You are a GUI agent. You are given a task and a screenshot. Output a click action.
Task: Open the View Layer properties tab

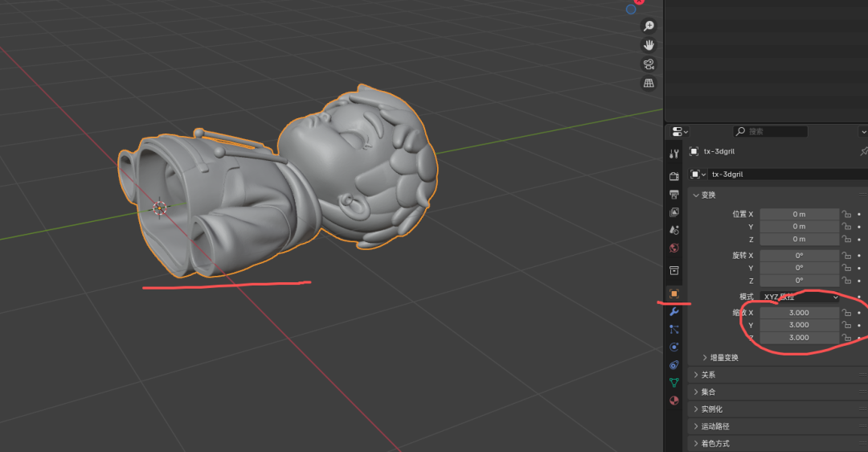pyautogui.click(x=674, y=212)
